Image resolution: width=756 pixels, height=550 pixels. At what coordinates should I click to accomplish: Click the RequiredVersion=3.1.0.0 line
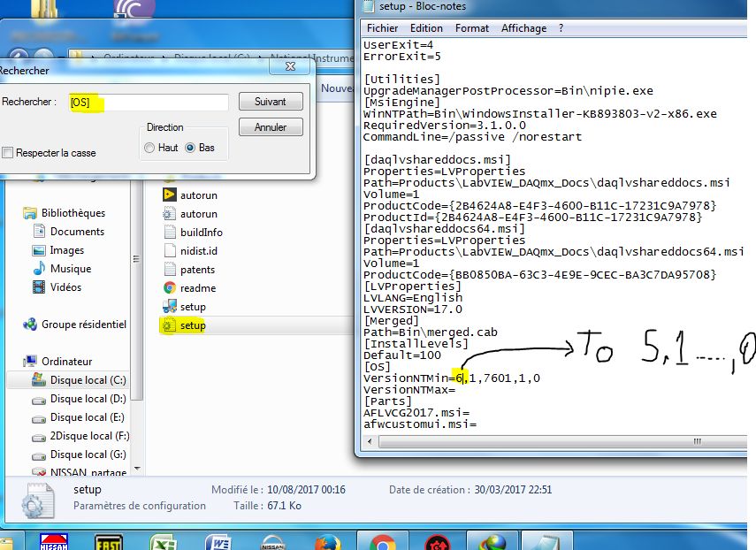(x=445, y=126)
